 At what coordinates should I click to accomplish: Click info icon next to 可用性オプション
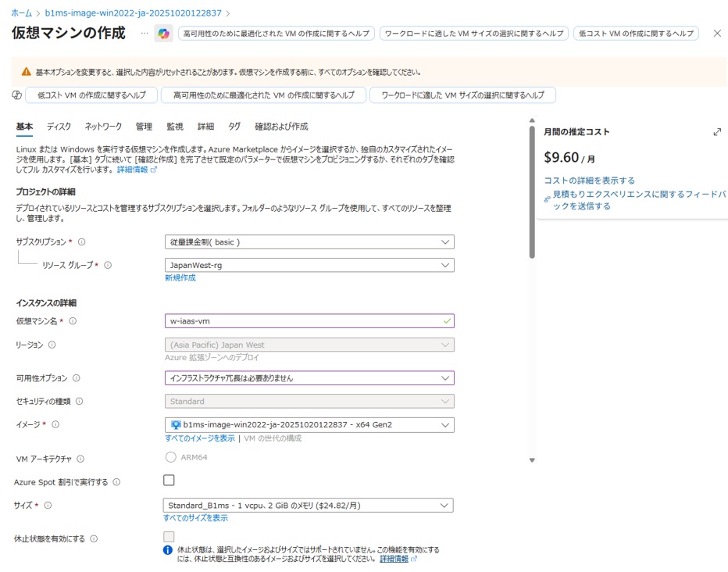pyautogui.click(x=77, y=378)
